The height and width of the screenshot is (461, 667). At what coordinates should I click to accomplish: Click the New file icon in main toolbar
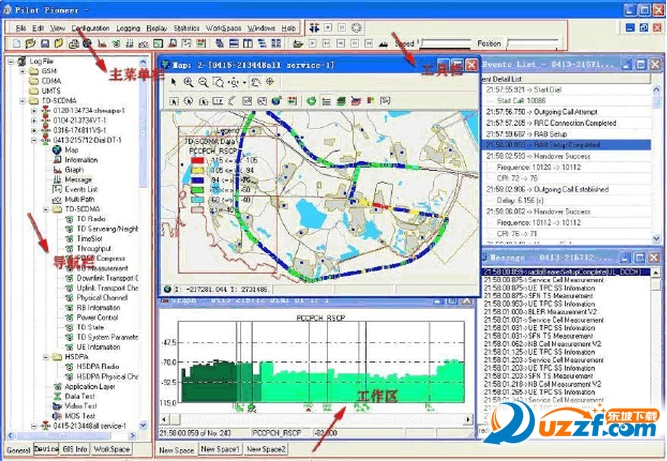(17, 43)
